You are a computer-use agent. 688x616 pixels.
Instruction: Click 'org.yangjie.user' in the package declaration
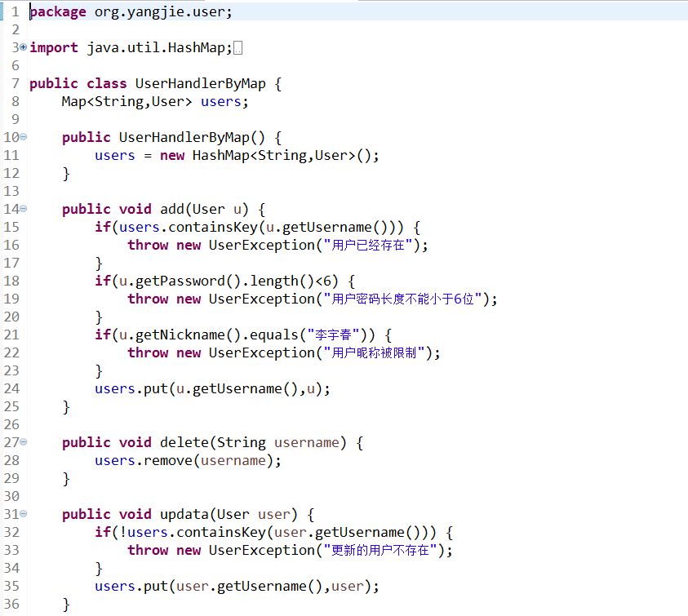(160, 12)
